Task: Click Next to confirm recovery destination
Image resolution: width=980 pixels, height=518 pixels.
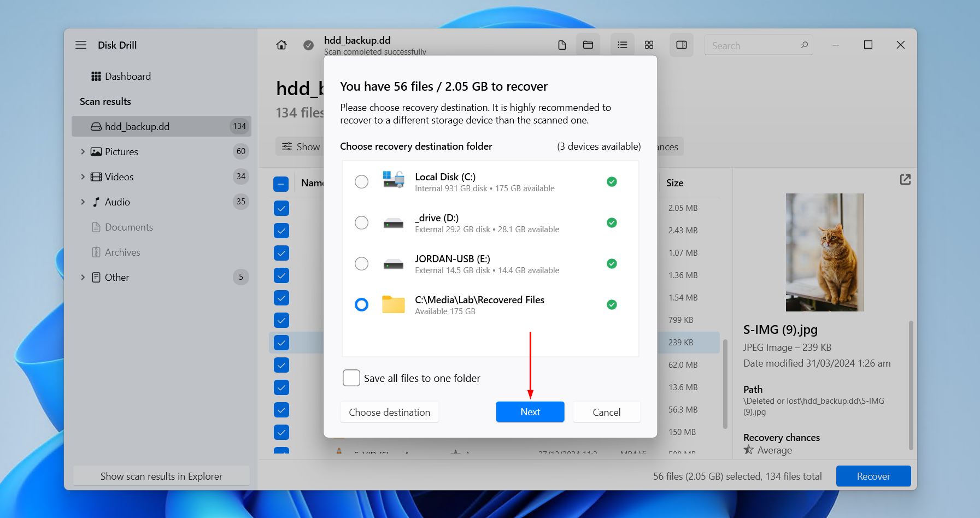Action: (x=530, y=412)
